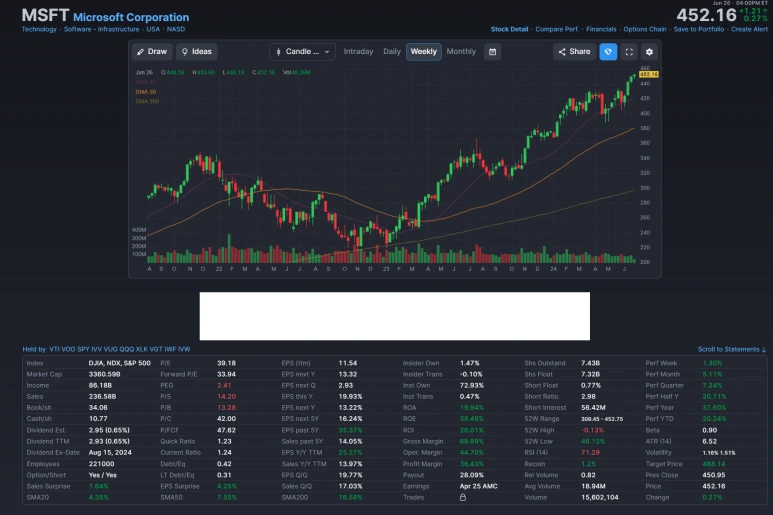
Task: Click the locked Trades padlock icon
Action: 463,497
